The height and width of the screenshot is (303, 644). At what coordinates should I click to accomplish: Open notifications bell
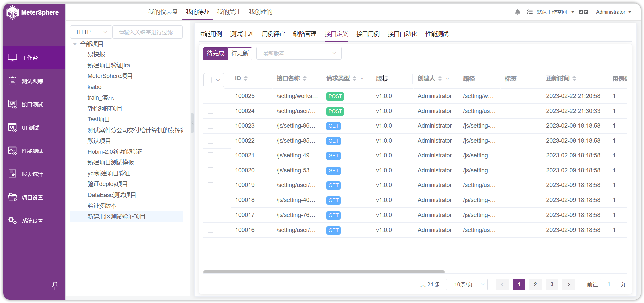click(518, 12)
